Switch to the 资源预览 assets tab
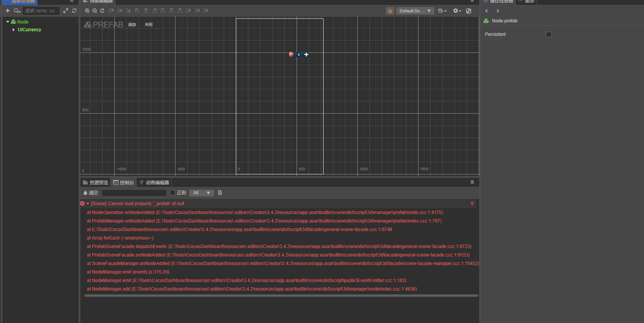 coord(95,182)
